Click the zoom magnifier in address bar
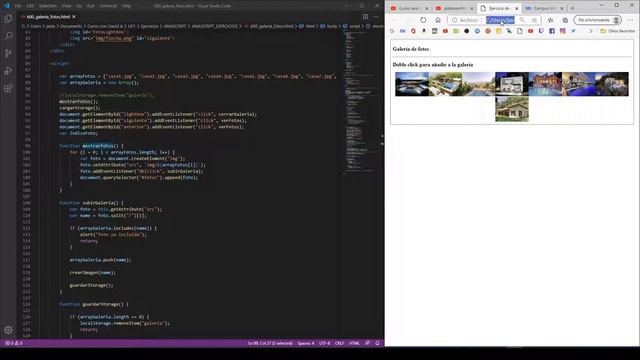The image size is (640, 360). coord(522,20)
